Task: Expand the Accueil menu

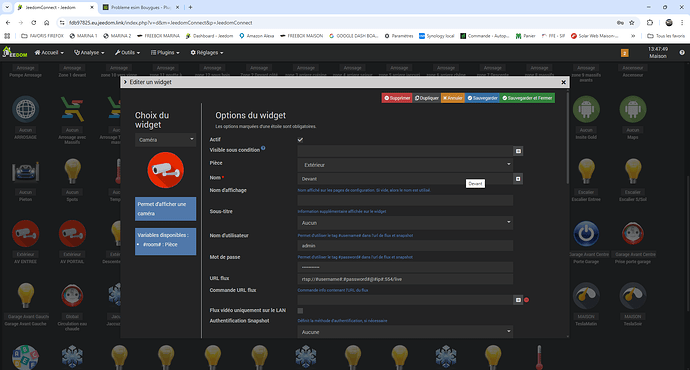Action: coord(49,52)
